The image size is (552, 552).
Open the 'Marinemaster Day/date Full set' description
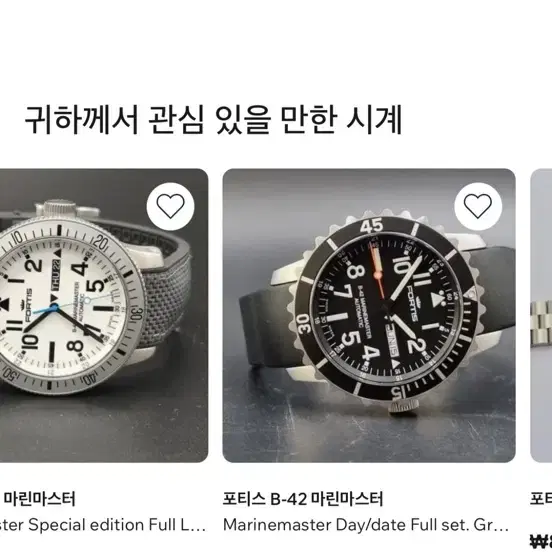pyautogui.click(x=365, y=525)
